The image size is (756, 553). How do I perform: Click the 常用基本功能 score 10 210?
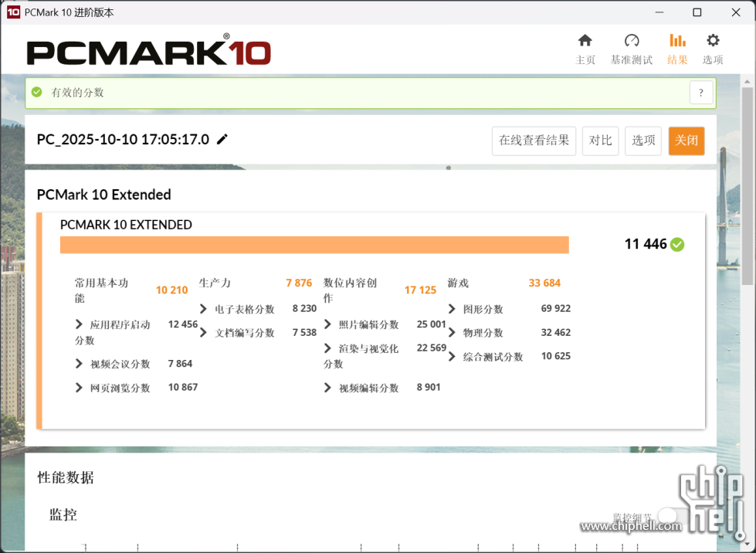[x=171, y=290]
